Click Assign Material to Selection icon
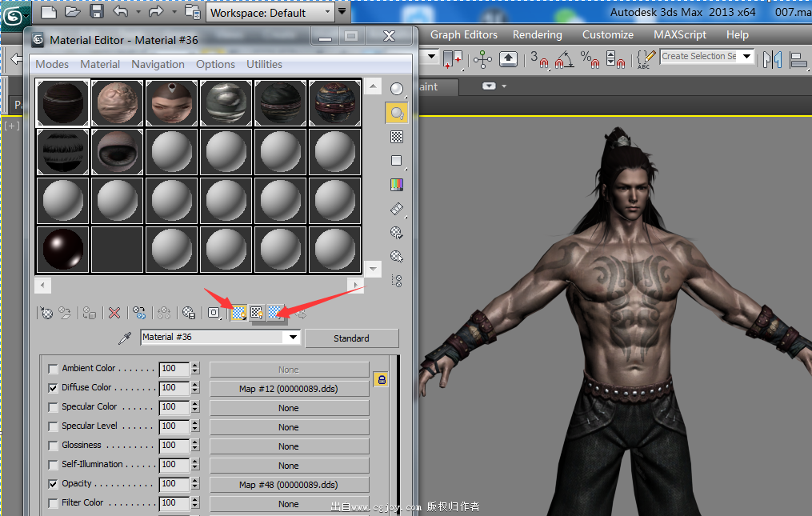812x516 pixels. (x=89, y=313)
